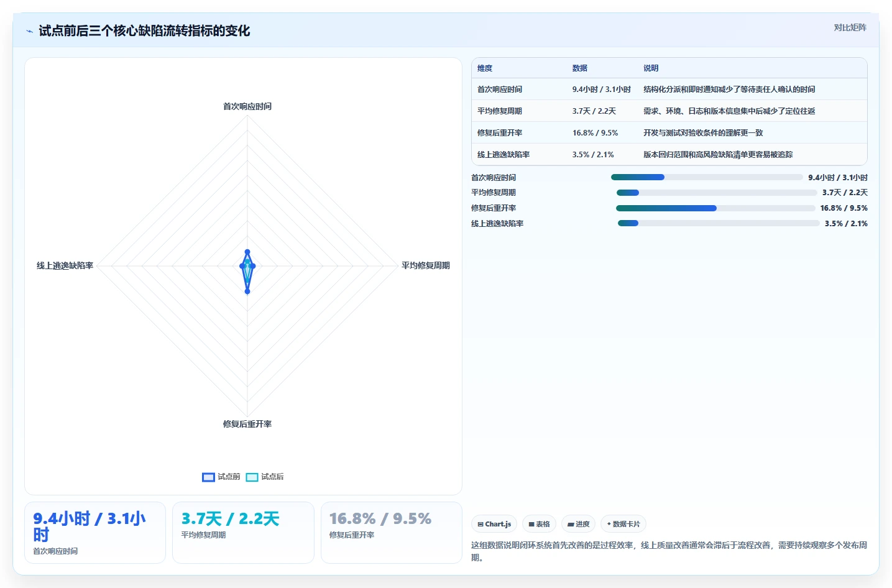Click the progress list label 首次响应时间
The image size is (892, 588).
[494, 178]
